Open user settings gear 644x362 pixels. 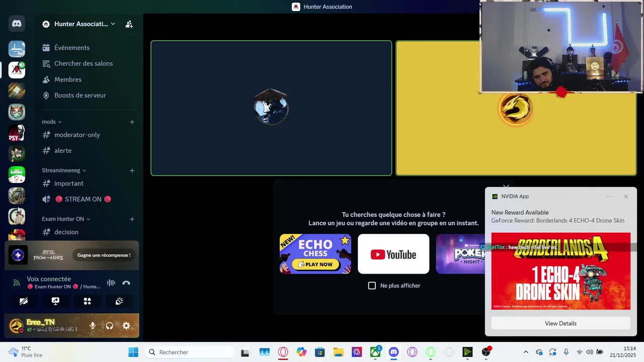126,326
